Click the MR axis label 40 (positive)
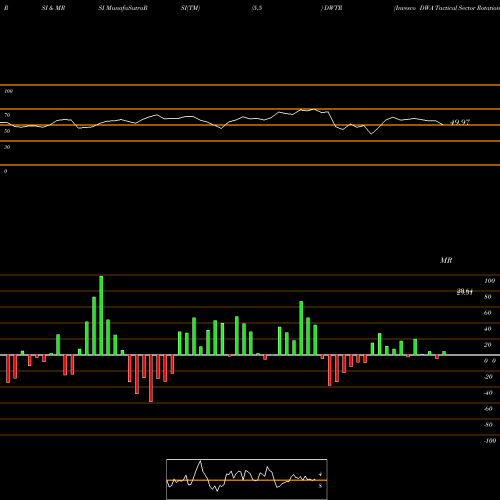500x500 pixels. (488, 329)
